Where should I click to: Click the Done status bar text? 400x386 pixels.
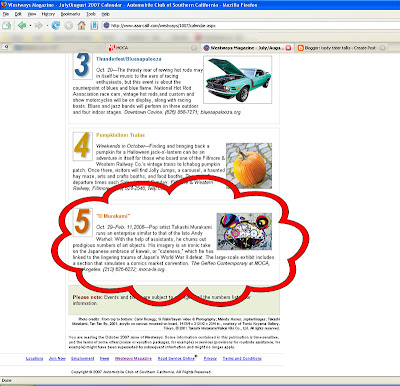pos(6,380)
